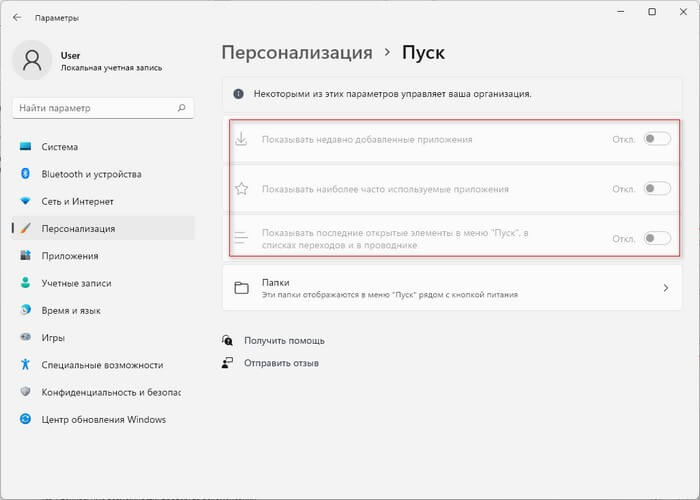Image resolution: width=700 pixels, height=500 pixels.
Task: Click the Отправить отзыв feedback icon
Action: point(227,362)
